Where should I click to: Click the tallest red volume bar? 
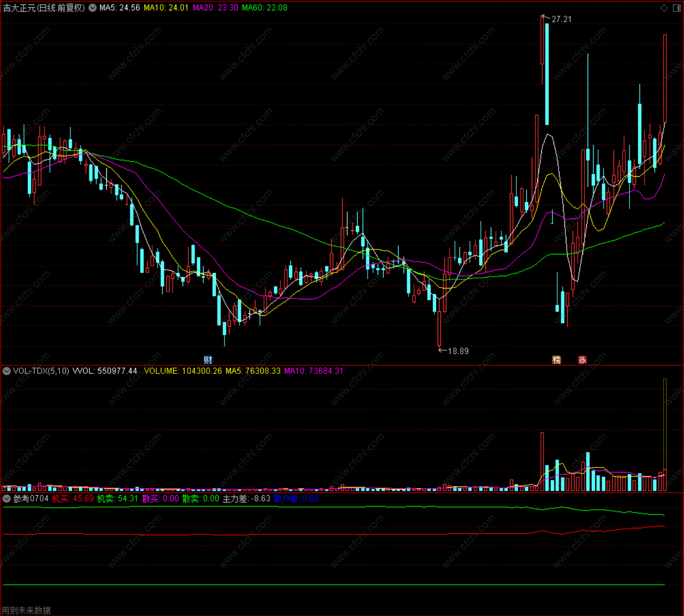(x=542, y=462)
